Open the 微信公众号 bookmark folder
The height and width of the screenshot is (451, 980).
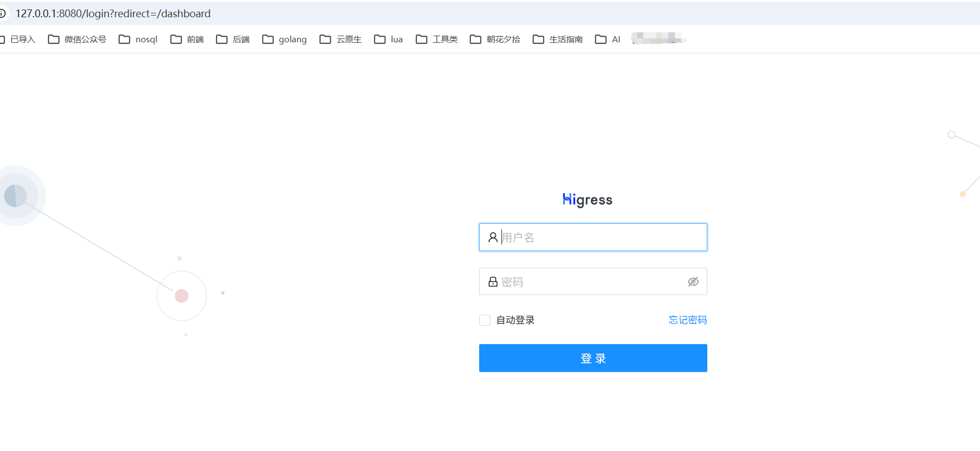pos(77,40)
